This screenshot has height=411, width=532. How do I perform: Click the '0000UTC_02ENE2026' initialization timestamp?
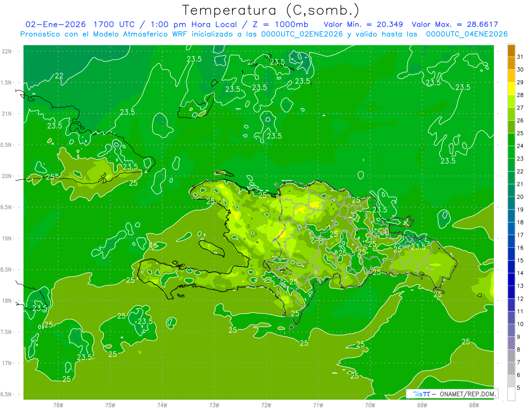click(302, 34)
